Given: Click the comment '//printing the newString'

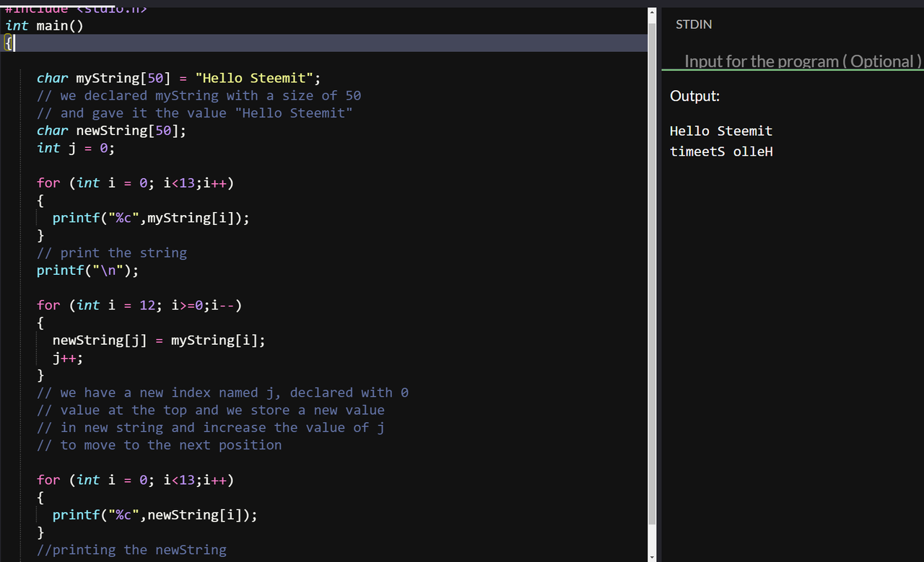Looking at the screenshot, I should pyautogui.click(x=132, y=550).
